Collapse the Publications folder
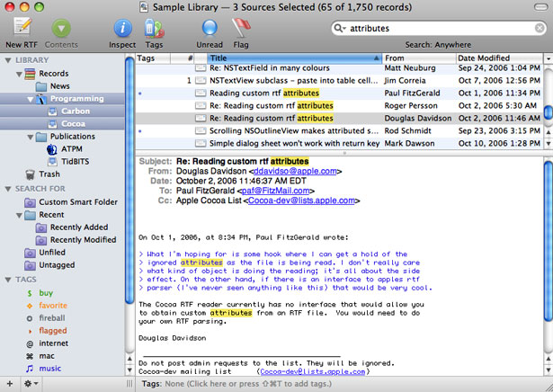 pyautogui.click(x=31, y=137)
